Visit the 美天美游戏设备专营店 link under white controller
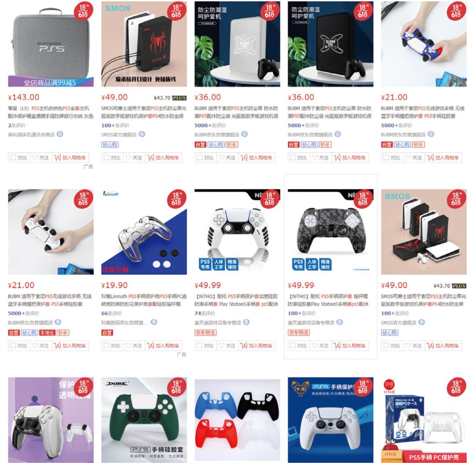Viewport: 476px width, 463px height. point(218,323)
